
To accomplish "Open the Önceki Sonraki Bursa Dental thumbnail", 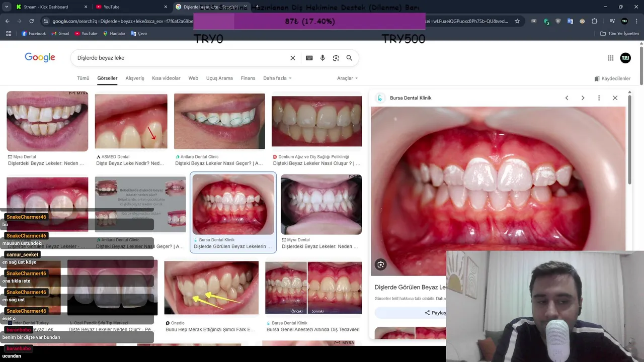I will 313,288.
